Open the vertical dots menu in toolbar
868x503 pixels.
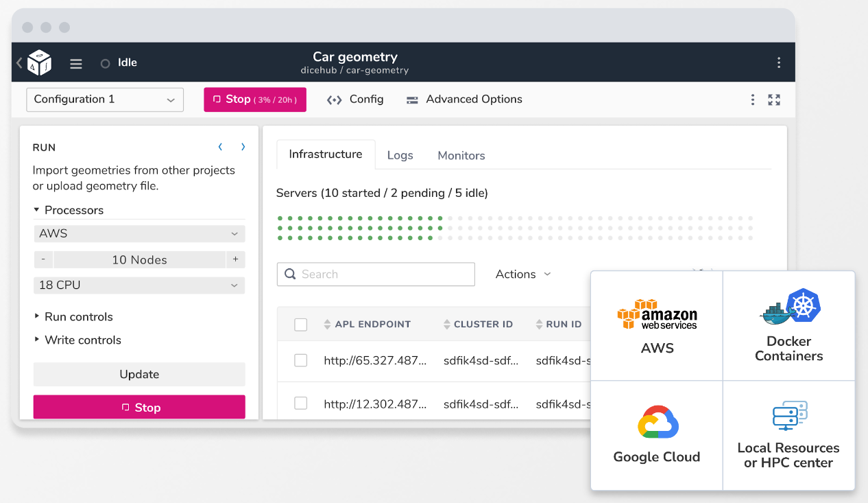pos(753,100)
